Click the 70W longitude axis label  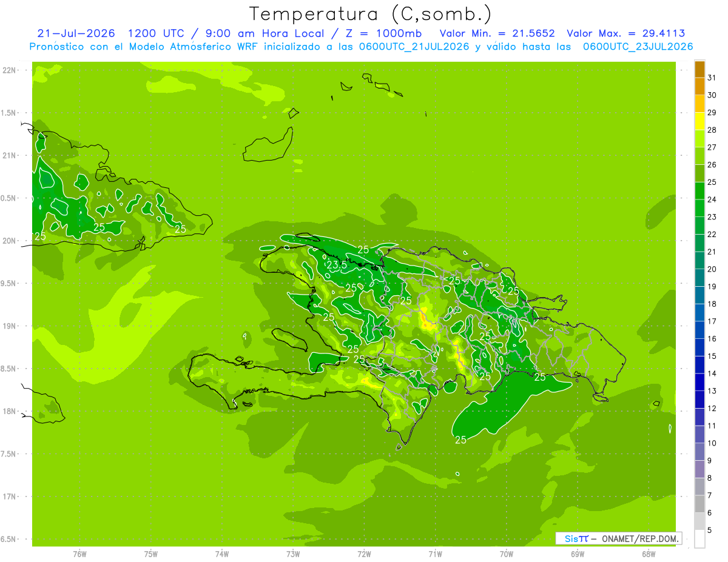pyautogui.click(x=507, y=554)
